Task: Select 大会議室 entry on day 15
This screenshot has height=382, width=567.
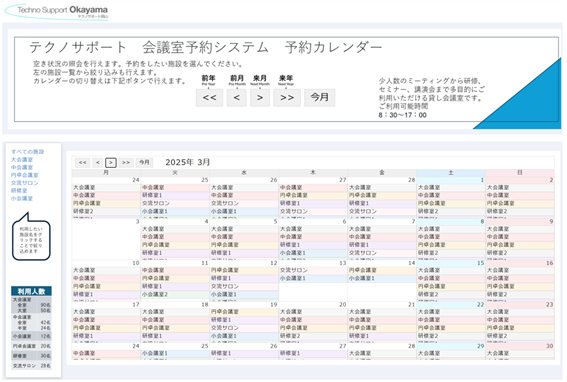Action: pos(451,271)
